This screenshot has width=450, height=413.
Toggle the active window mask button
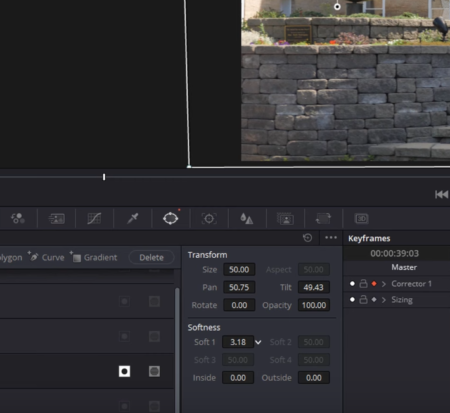tap(154, 371)
